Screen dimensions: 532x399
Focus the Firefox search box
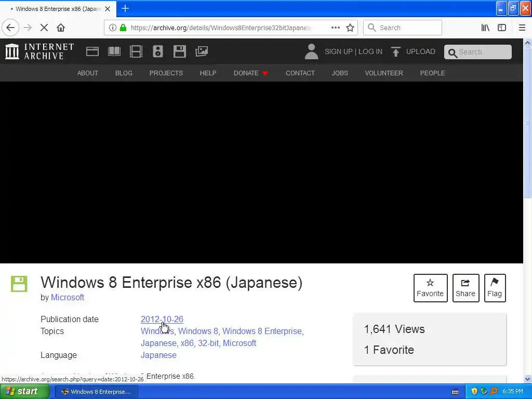coord(403,28)
